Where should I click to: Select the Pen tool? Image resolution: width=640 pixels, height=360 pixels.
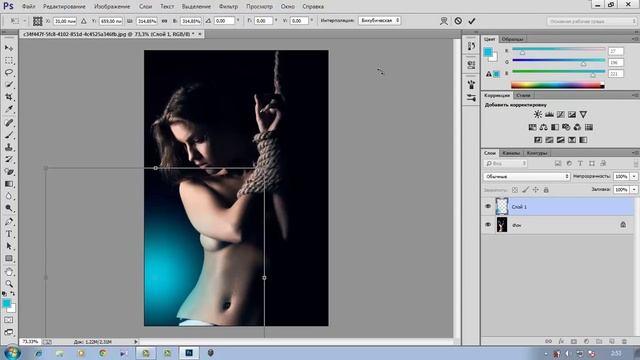(9, 221)
